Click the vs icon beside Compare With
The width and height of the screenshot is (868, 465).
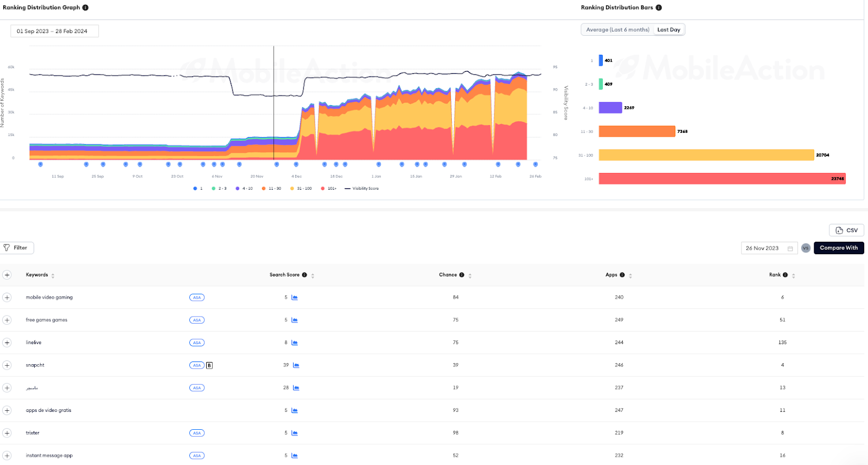point(806,248)
